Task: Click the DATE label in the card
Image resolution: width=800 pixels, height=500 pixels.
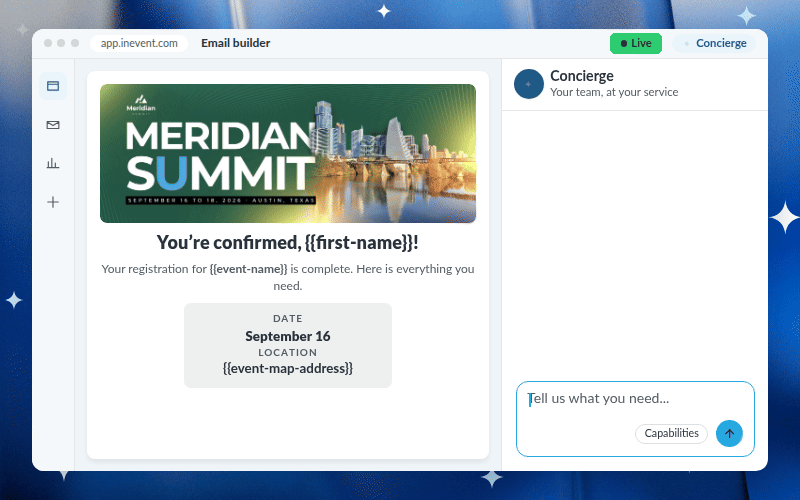Action: click(x=288, y=318)
